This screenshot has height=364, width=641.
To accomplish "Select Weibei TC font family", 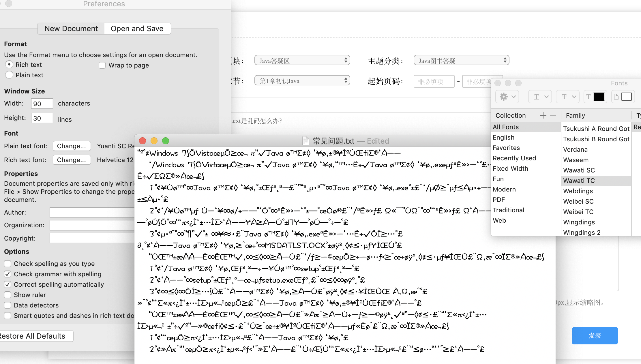I will click(x=596, y=212).
